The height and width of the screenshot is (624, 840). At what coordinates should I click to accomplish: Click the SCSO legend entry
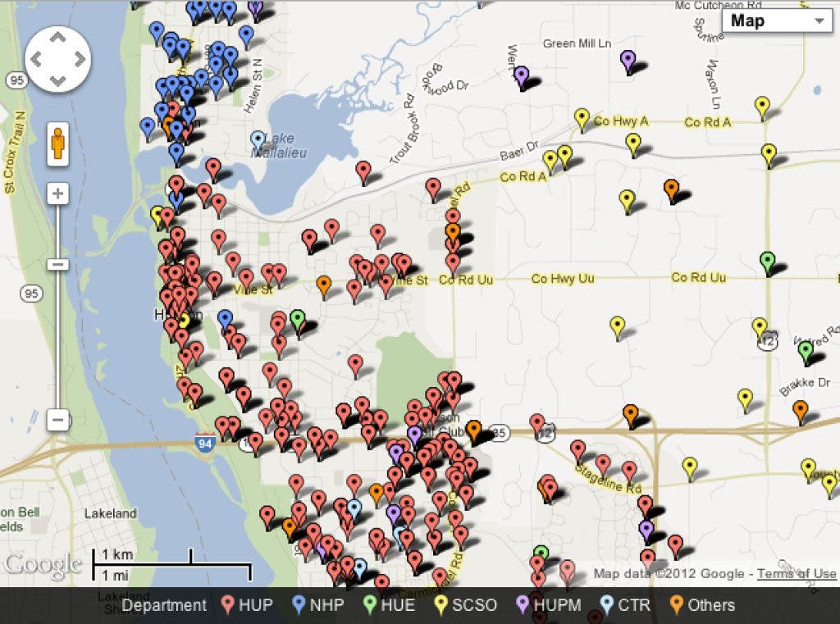coord(466,605)
